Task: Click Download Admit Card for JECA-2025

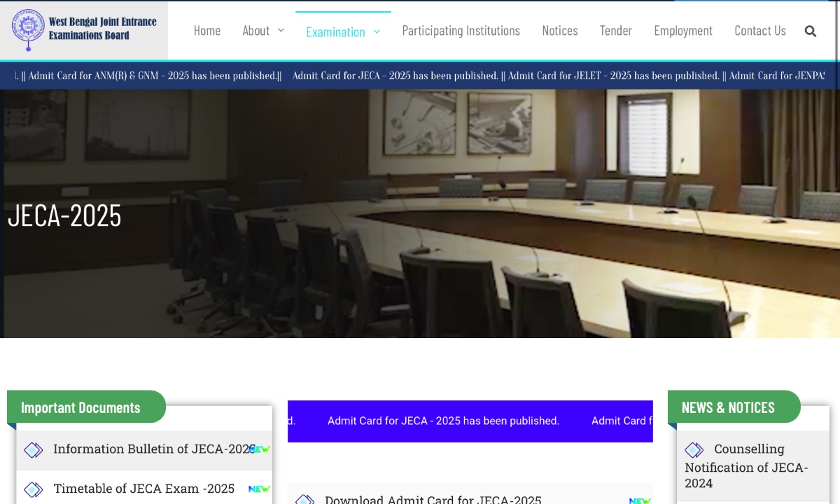Action: (433, 500)
